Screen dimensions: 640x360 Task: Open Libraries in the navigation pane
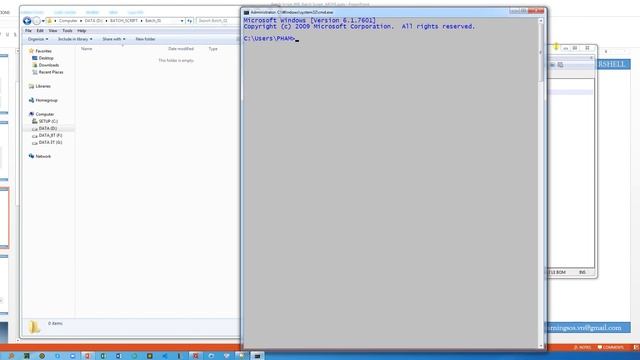pyautogui.click(x=43, y=86)
